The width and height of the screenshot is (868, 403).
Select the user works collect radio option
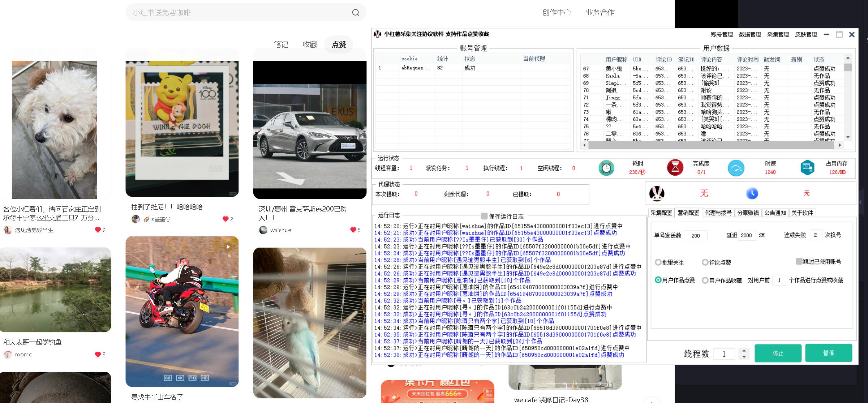click(705, 280)
